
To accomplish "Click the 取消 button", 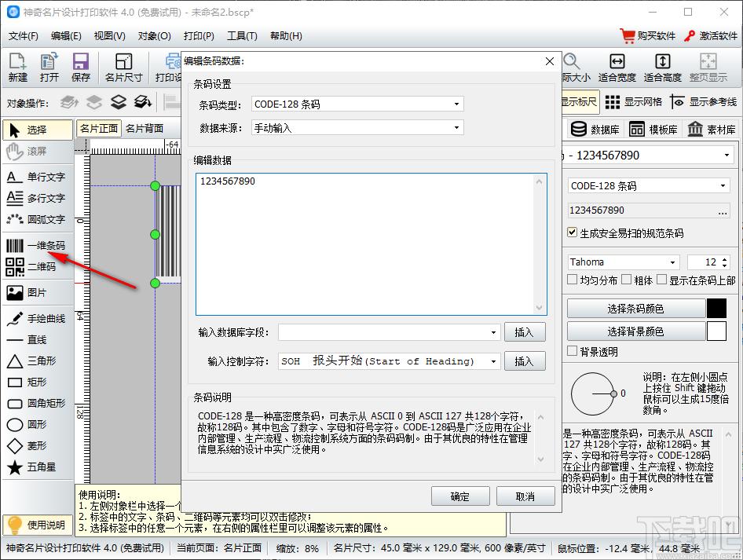I will pos(525,496).
